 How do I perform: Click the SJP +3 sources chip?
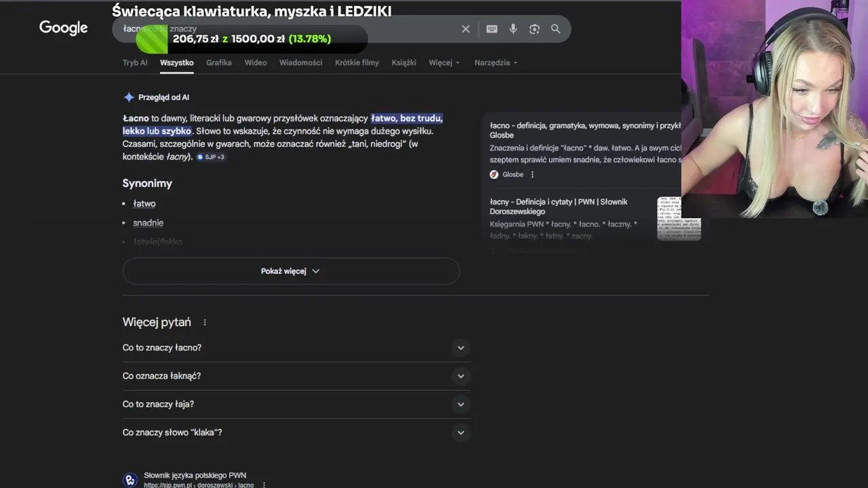coord(210,157)
